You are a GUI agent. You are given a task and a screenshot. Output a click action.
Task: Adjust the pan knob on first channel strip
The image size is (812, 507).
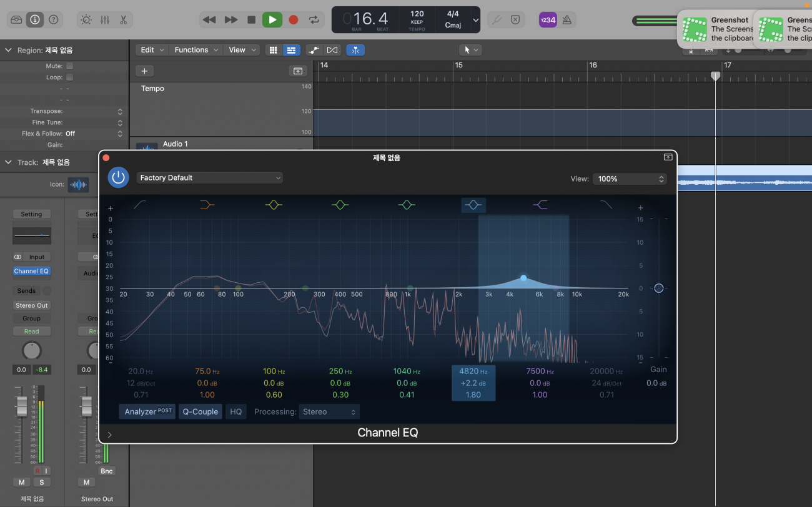click(31, 350)
